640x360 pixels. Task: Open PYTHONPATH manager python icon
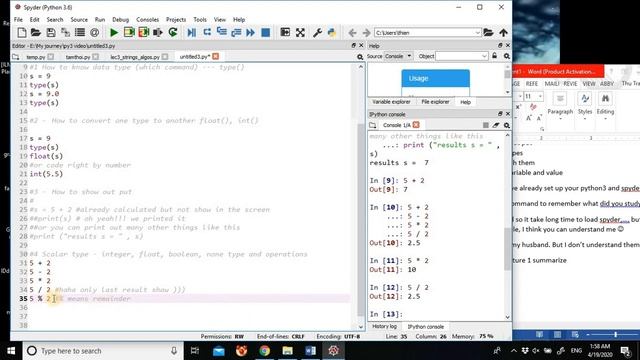coord(332,33)
